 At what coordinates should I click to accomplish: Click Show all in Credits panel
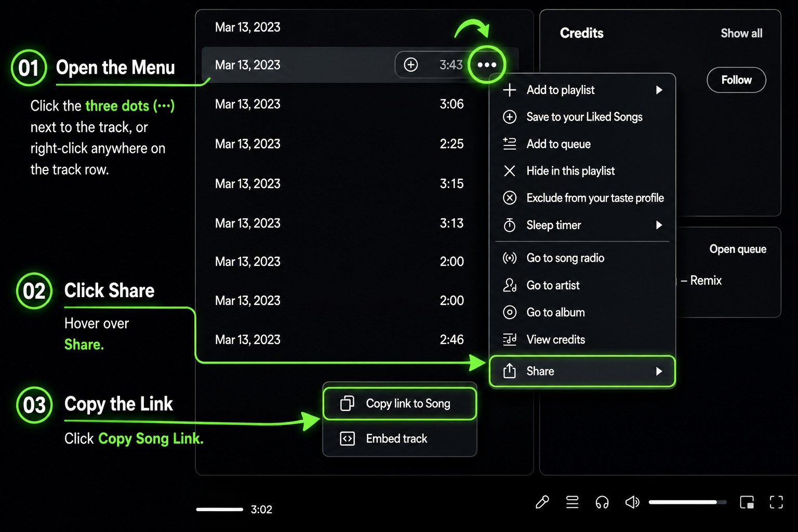click(x=741, y=33)
